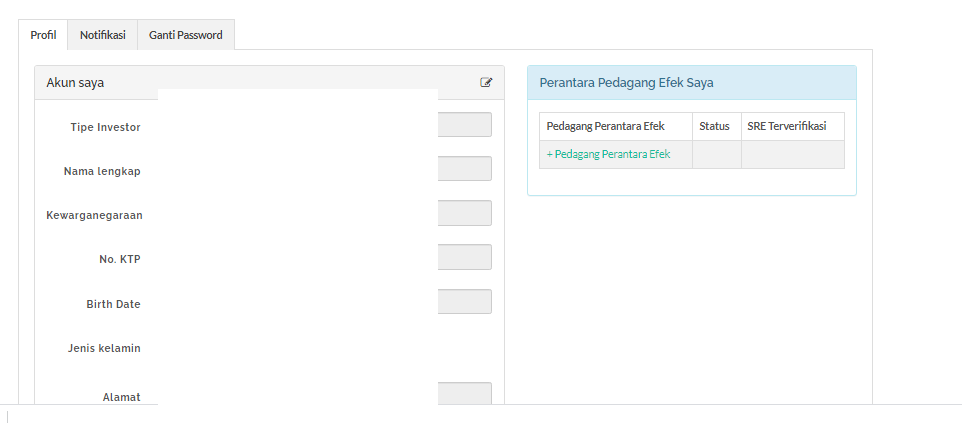Click the empty Status cell in table row
This screenshot has width=962, height=423.
(717, 155)
